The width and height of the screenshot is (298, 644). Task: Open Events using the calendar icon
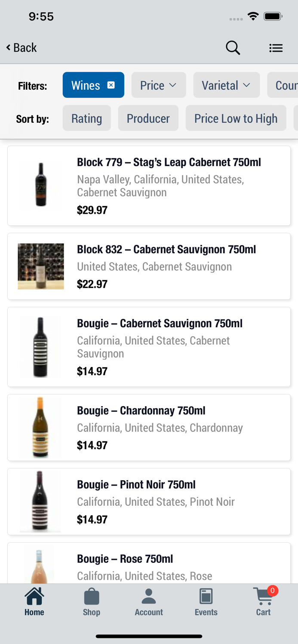point(206,596)
